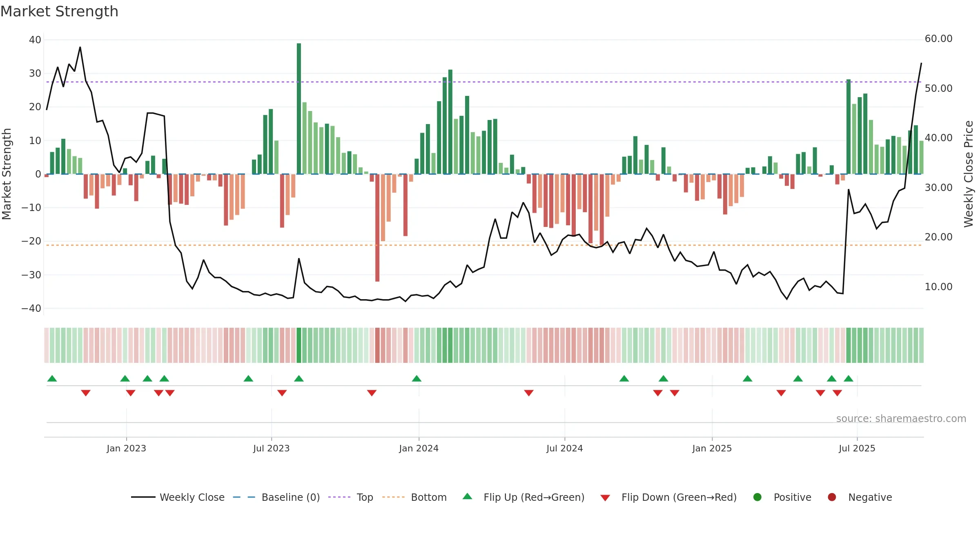980x551 pixels.
Task: Click the last Flip Up triangle before Jul 2025
Action: 849,378
